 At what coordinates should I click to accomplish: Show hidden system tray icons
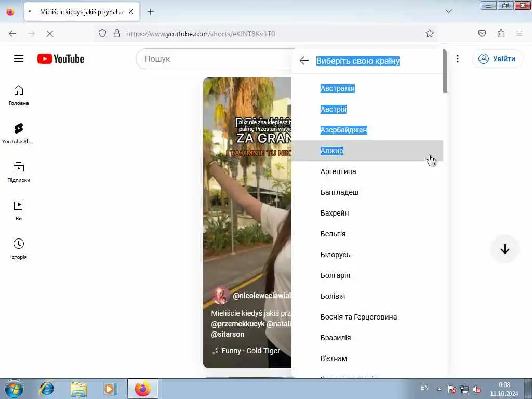coord(439,389)
